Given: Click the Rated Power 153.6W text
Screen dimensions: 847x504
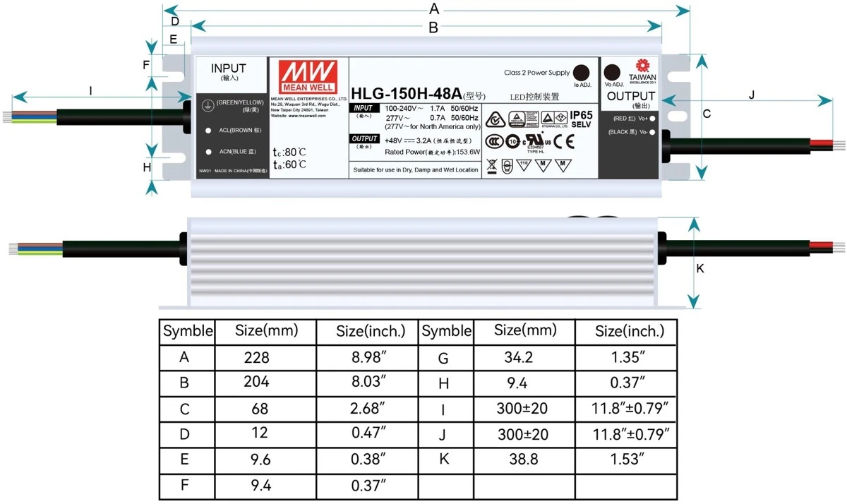Looking at the screenshot, I should (432, 152).
